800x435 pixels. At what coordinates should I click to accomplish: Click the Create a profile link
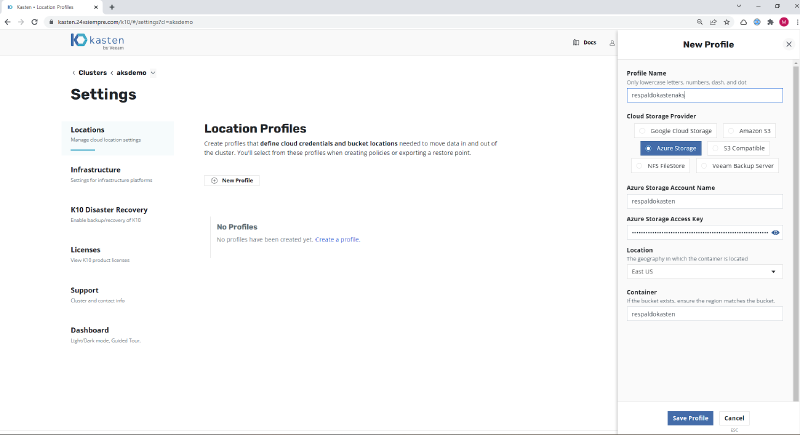pyautogui.click(x=337, y=240)
